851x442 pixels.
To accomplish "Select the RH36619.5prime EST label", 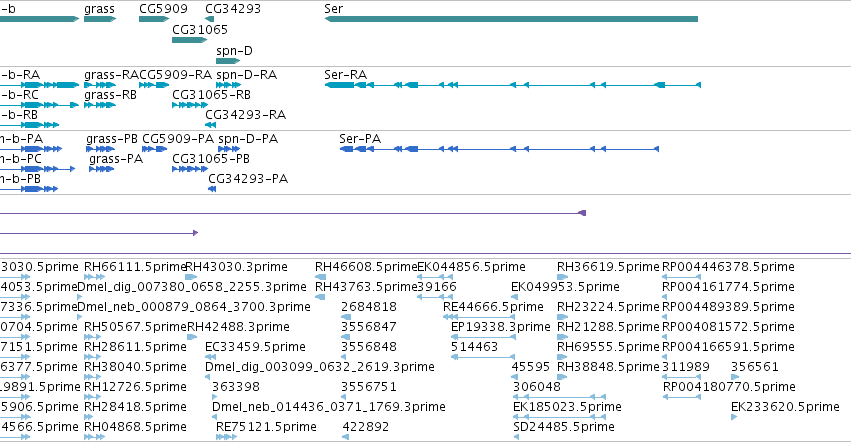I will pyautogui.click(x=608, y=267).
